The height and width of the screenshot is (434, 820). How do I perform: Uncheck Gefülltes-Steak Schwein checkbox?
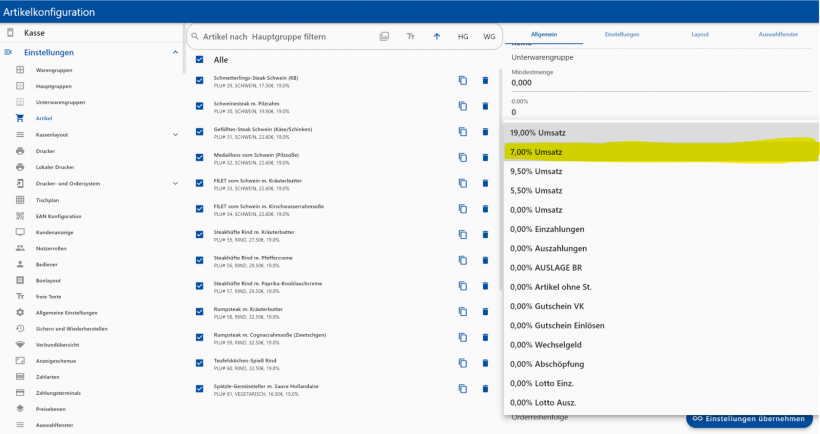pyautogui.click(x=199, y=132)
